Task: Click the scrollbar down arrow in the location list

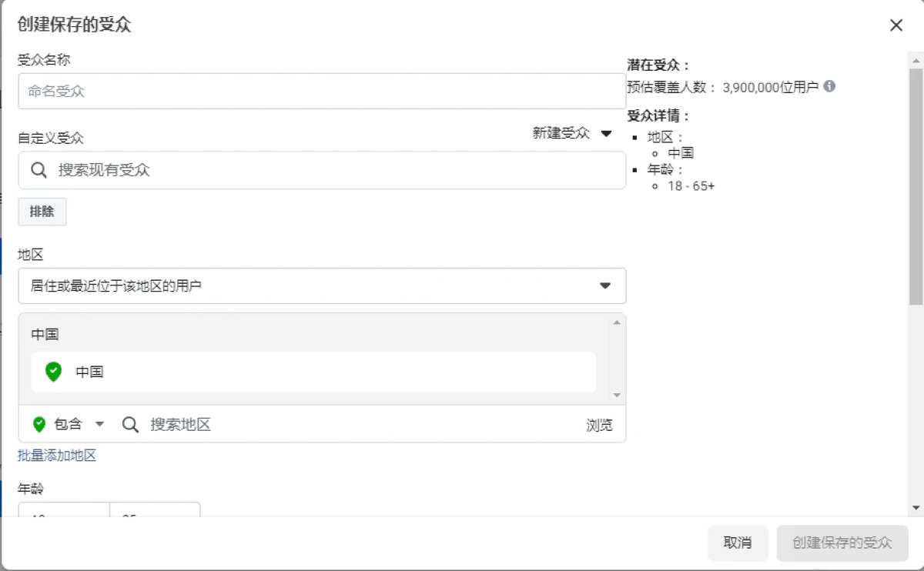Action: (618, 395)
